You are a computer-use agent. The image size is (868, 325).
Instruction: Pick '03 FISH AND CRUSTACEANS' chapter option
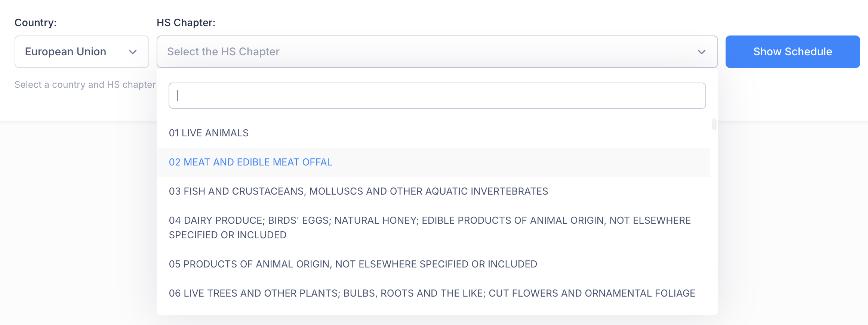(358, 191)
